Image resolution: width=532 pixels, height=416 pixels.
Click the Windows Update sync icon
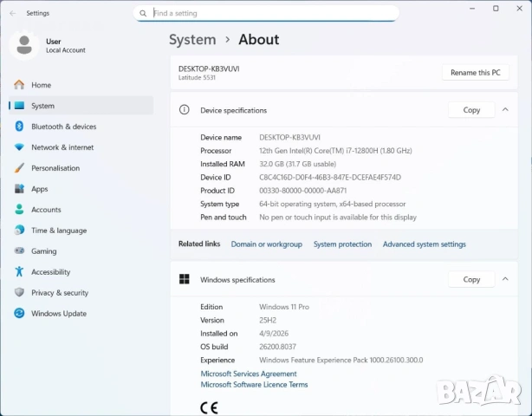pyautogui.click(x=19, y=313)
